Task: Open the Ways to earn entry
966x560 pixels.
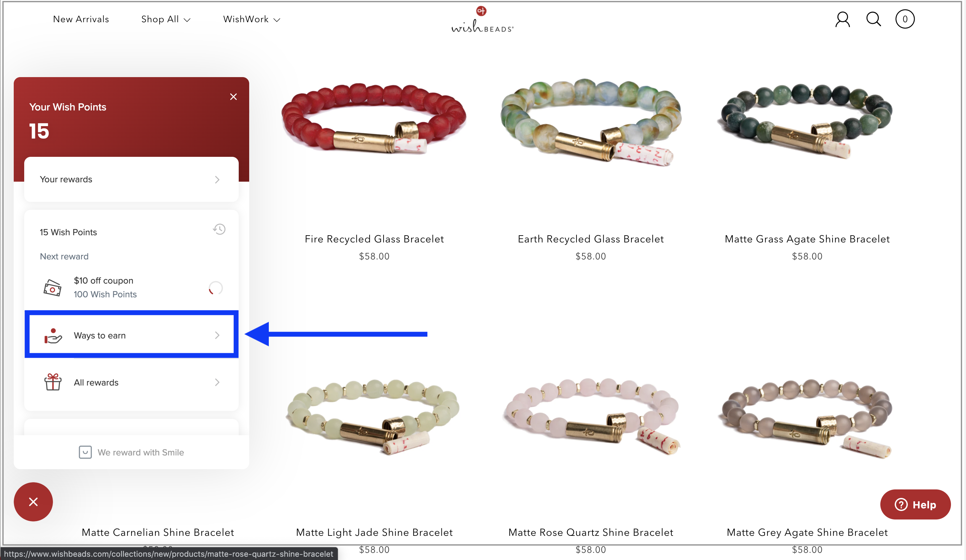Action: (x=131, y=335)
